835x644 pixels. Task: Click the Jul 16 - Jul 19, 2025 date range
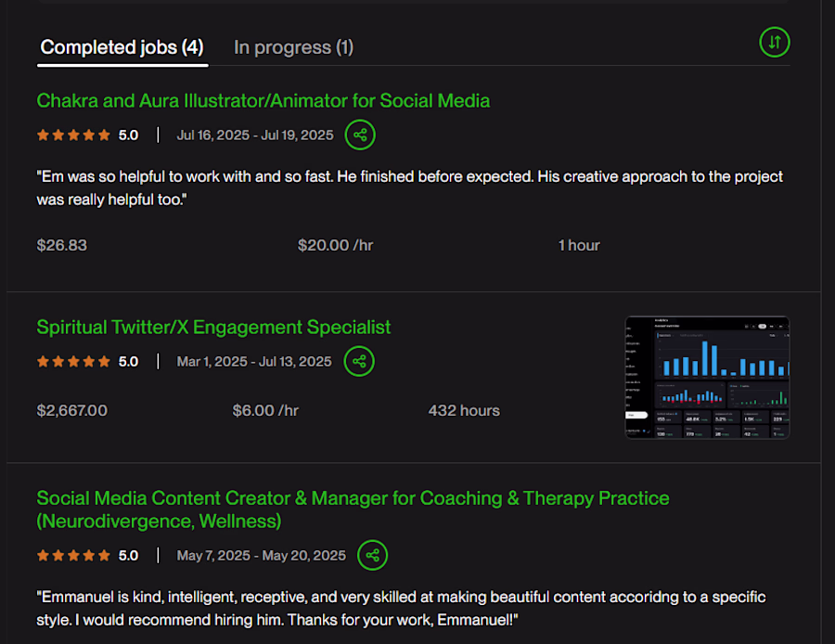[255, 135]
